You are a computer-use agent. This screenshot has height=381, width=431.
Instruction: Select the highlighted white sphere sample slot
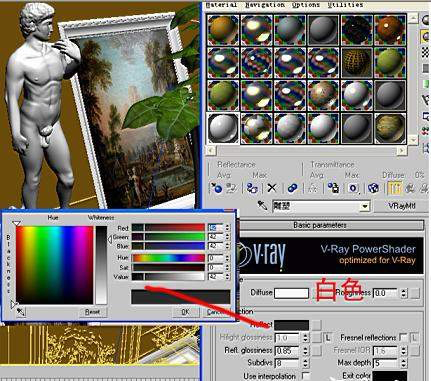click(223, 128)
